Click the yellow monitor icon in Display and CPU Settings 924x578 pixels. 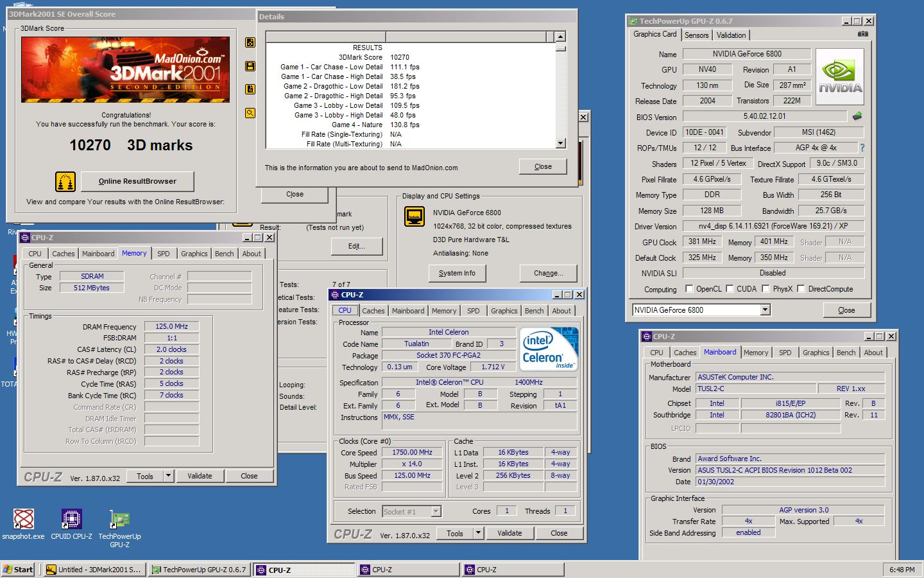[x=415, y=216]
